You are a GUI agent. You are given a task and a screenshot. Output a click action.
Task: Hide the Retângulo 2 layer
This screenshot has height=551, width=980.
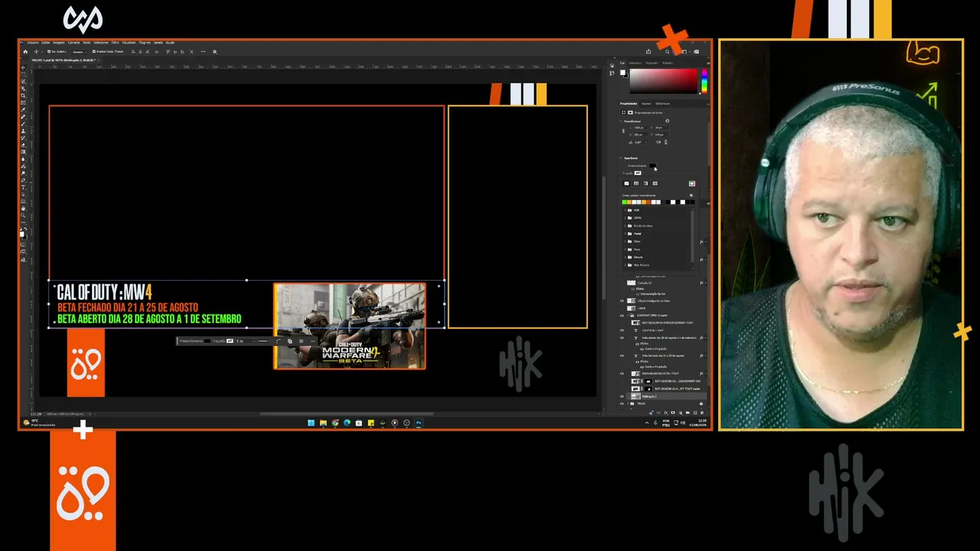[x=622, y=396]
